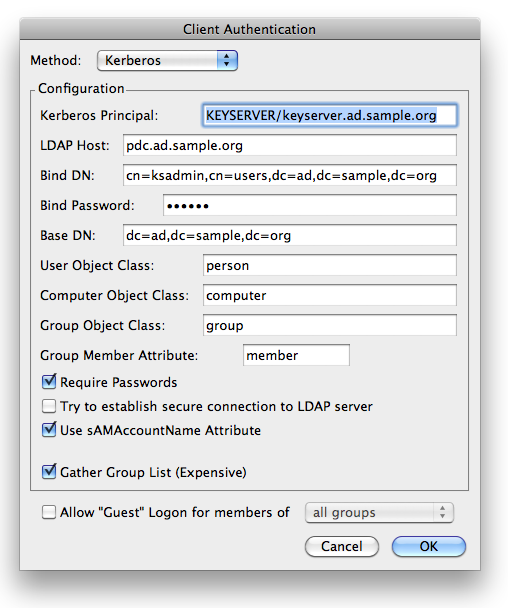Viewport: 508px width, 608px height.
Task: Confirm settings with the OK button
Action: click(x=429, y=546)
